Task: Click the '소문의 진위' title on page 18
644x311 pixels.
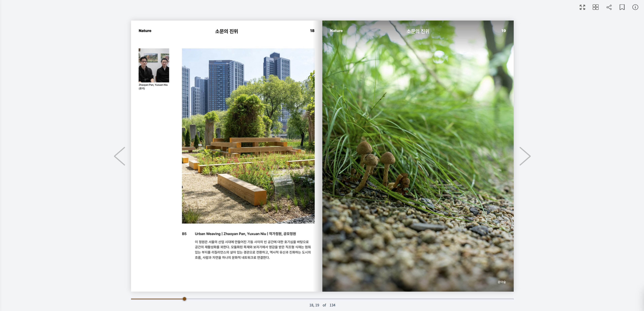Action: click(x=227, y=31)
